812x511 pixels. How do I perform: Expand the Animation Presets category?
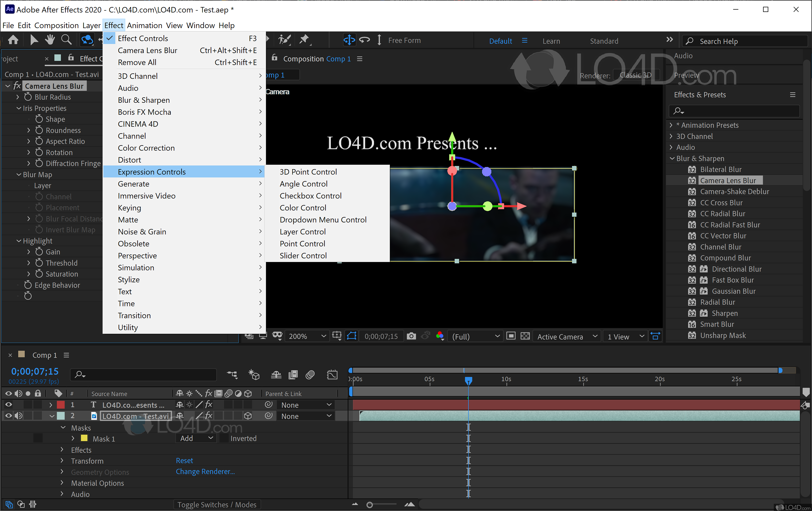(x=671, y=125)
